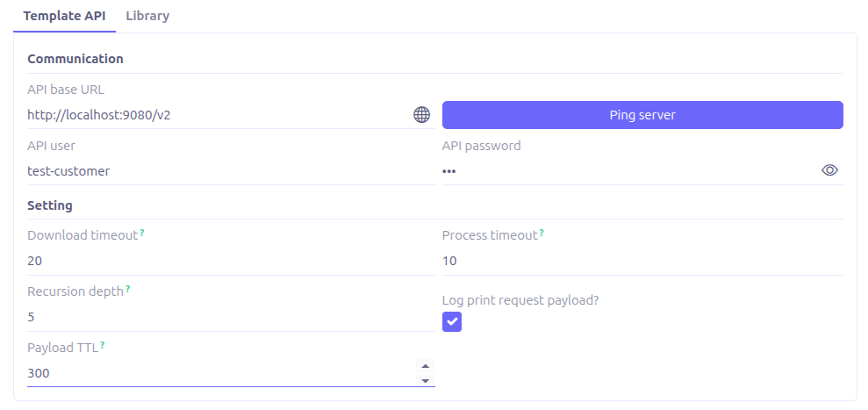Click the API base URL input field
The image size is (868, 410).
(x=215, y=115)
